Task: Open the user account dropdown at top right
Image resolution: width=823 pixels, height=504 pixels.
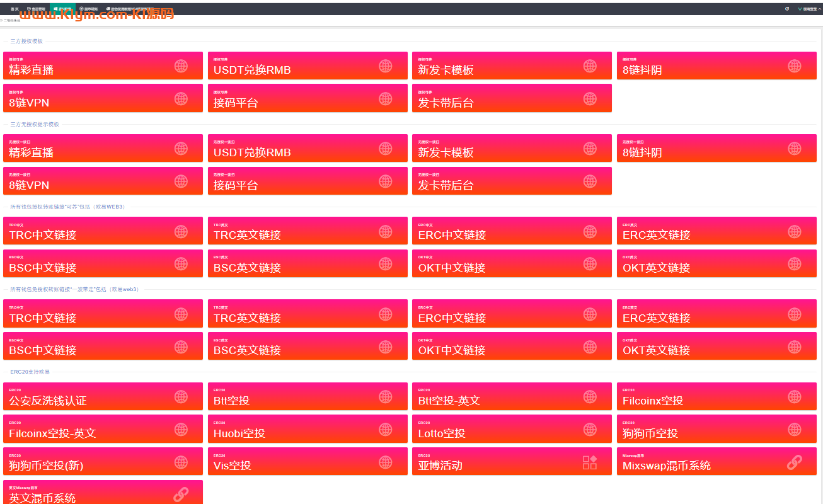Action: click(809, 9)
